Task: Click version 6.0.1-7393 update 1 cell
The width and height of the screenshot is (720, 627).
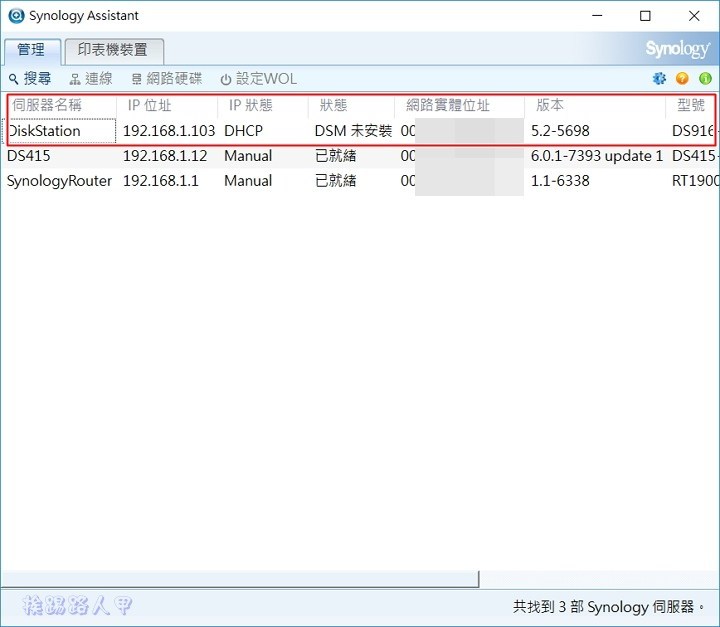Action: pos(596,156)
